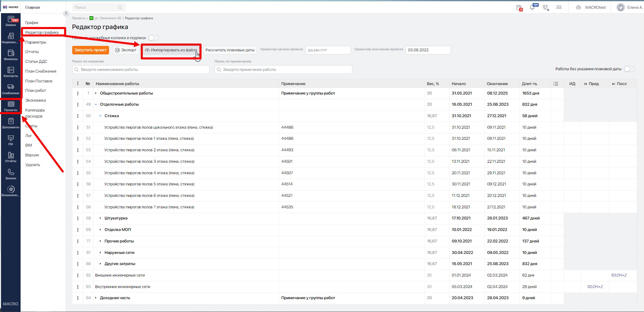Open the Звонки phone icon

pos(11,174)
